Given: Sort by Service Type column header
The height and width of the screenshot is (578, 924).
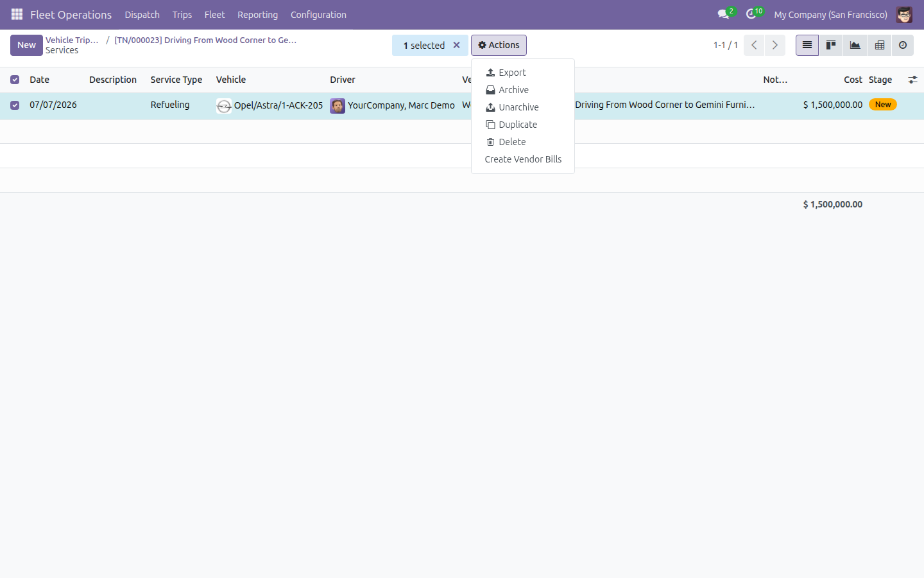Looking at the screenshot, I should 176,80.
